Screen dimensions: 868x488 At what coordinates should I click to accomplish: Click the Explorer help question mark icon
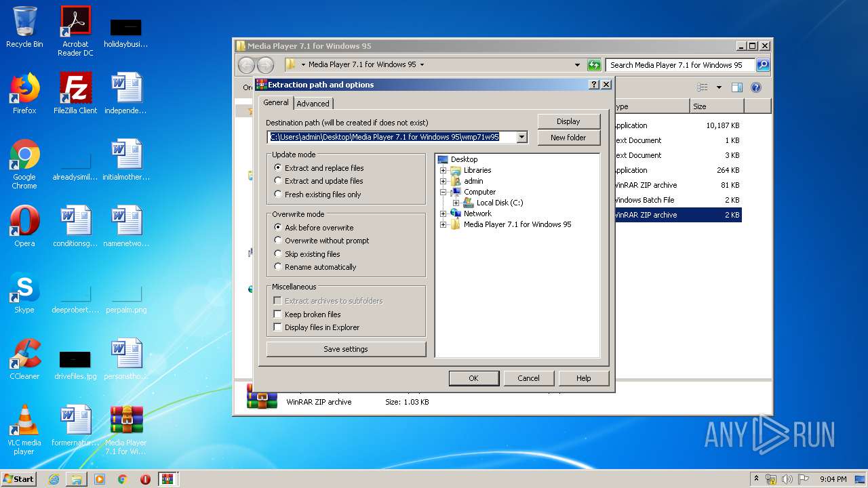756,87
